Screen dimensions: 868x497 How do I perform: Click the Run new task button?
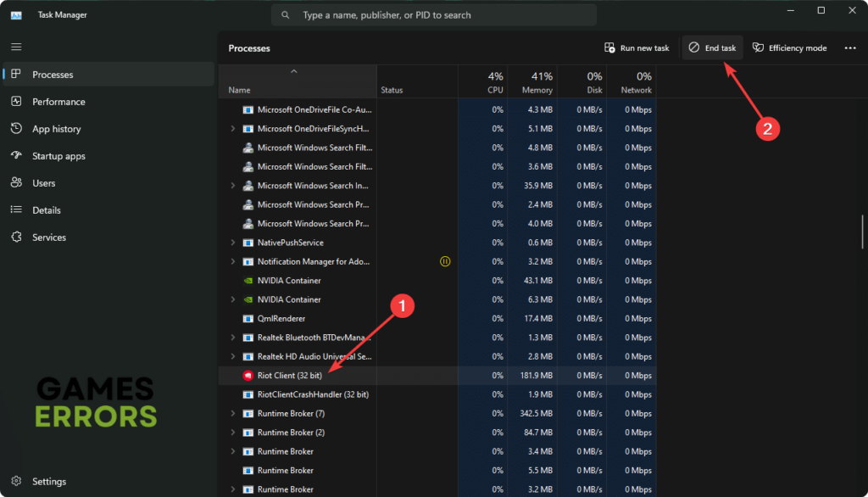coord(637,47)
